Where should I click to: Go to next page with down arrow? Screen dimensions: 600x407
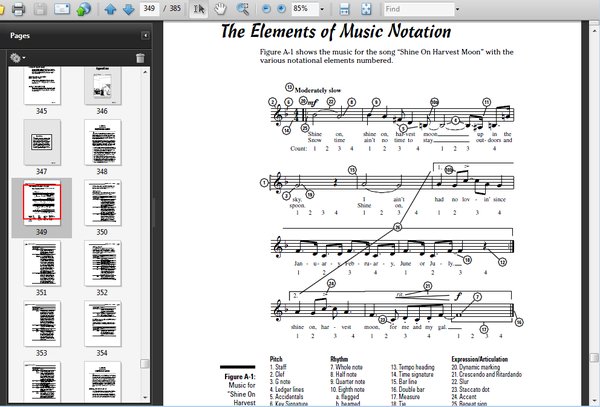129,9
